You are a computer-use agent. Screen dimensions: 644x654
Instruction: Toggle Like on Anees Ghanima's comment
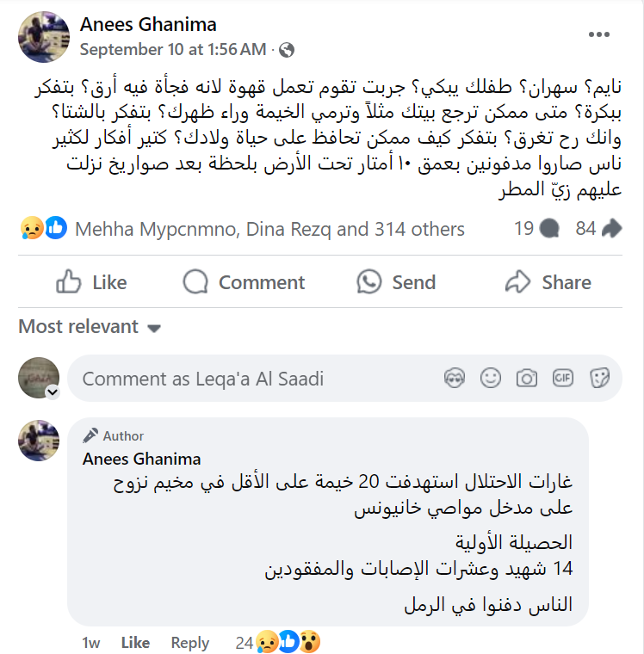pyautogui.click(x=135, y=643)
